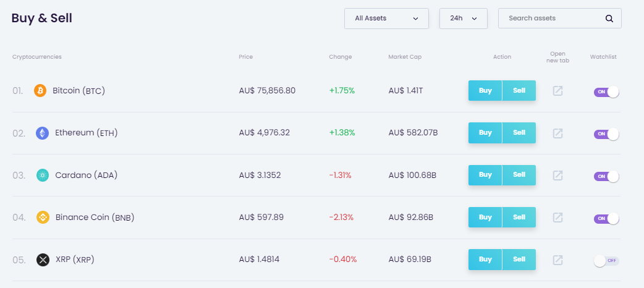Click the XRP coin logo icon
The image size is (644, 288).
click(x=43, y=260)
